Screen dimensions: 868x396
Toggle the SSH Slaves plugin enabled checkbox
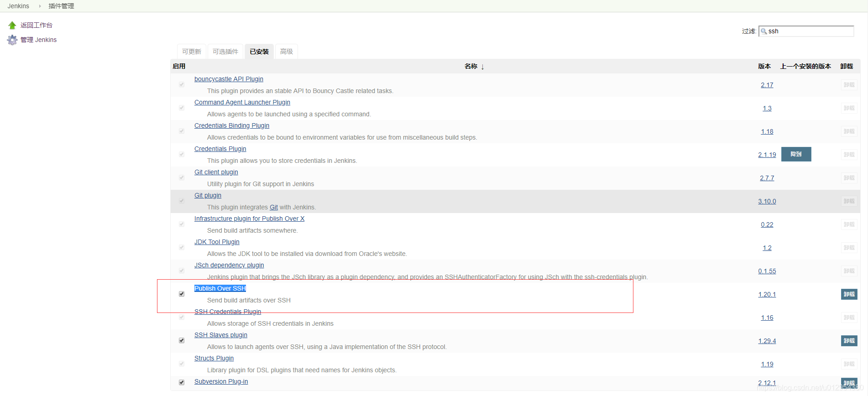coord(182,340)
